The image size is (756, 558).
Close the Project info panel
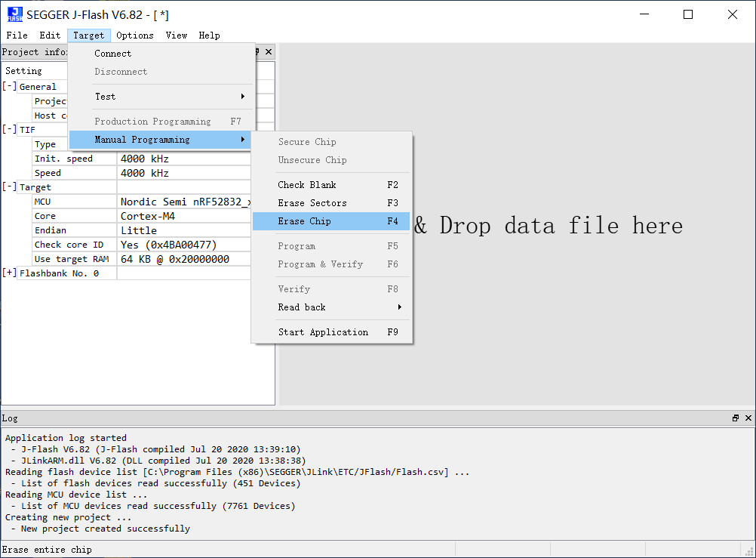tap(269, 51)
